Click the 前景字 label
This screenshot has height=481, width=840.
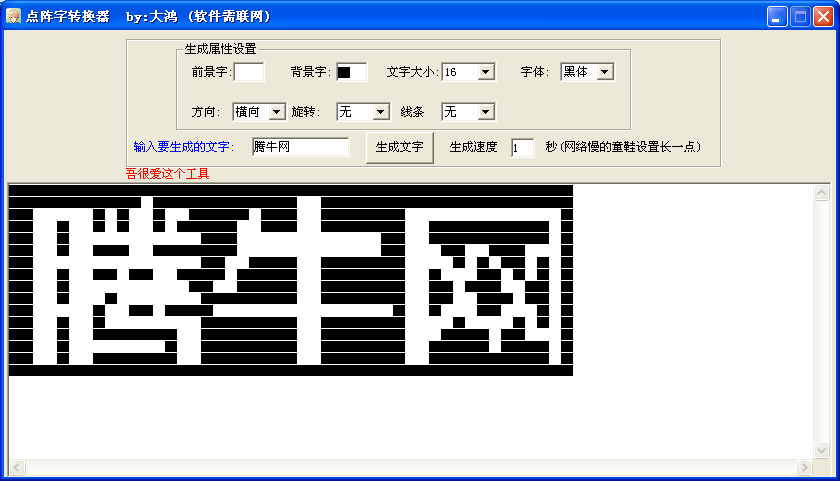tap(212, 72)
